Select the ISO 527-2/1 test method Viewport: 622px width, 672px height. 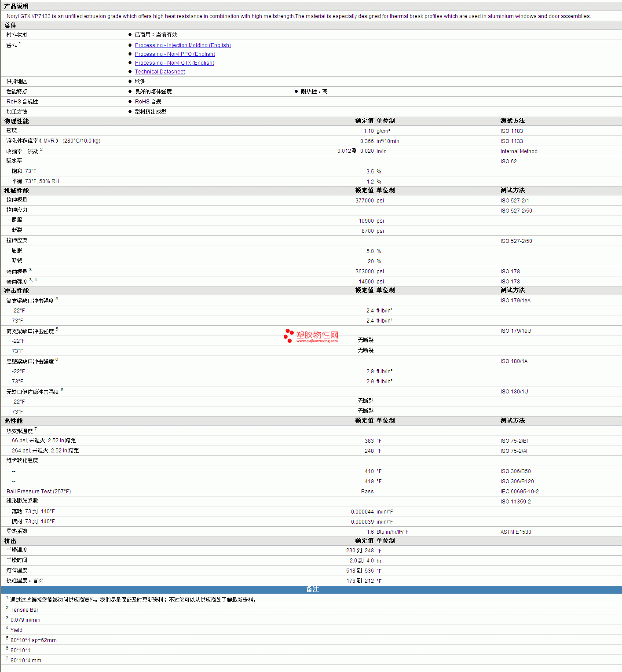(x=515, y=201)
